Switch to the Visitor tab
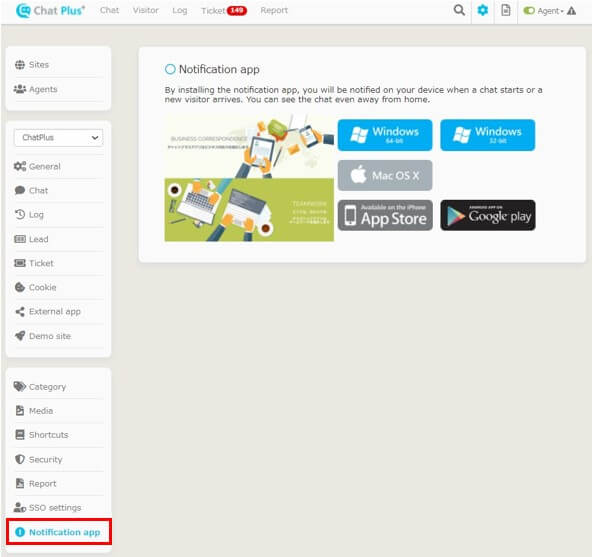The height and width of the screenshot is (557, 592). tap(146, 10)
